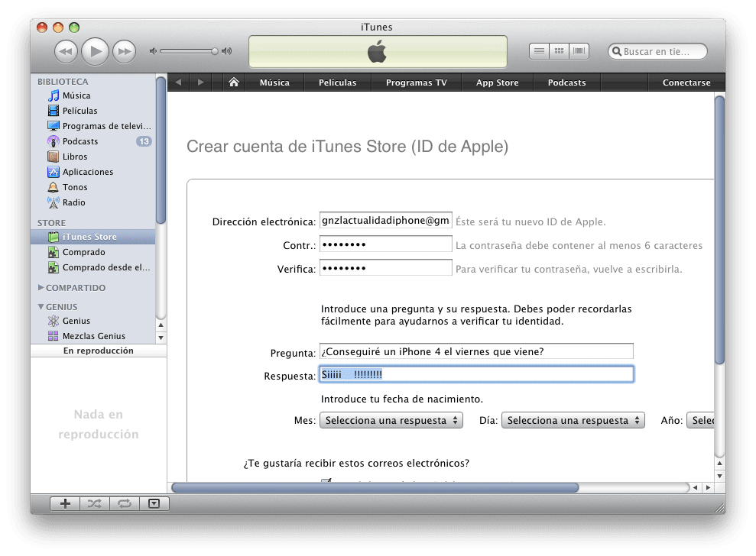This screenshot has width=756, height=556.
Task: Click the Mezclas Genius grid icon
Action: pos(54,336)
